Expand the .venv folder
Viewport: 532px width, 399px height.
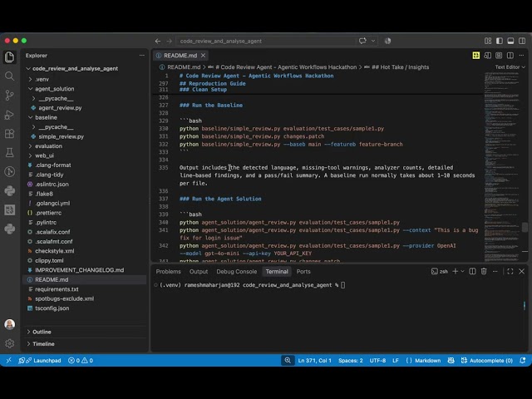(x=30, y=80)
